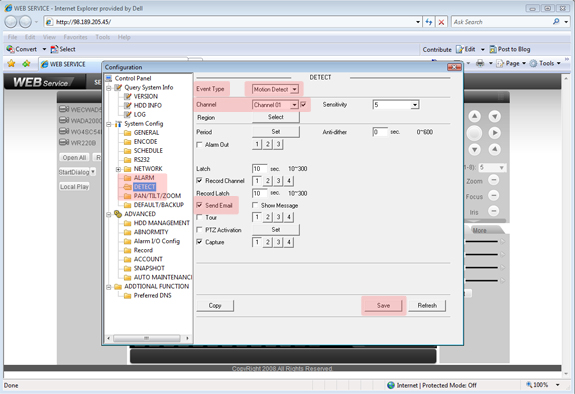Open the Sensitivity dropdown

396,105
